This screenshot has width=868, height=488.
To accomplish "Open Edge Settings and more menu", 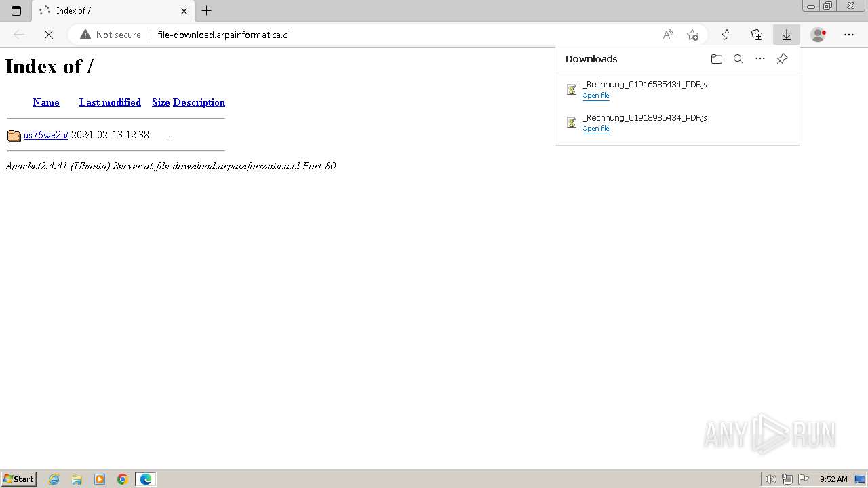I will 849,35.
